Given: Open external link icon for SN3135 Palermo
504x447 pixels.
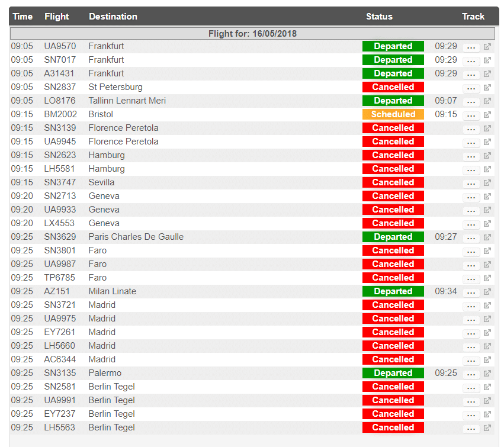Looking at the screenshot, I should 487,374.
